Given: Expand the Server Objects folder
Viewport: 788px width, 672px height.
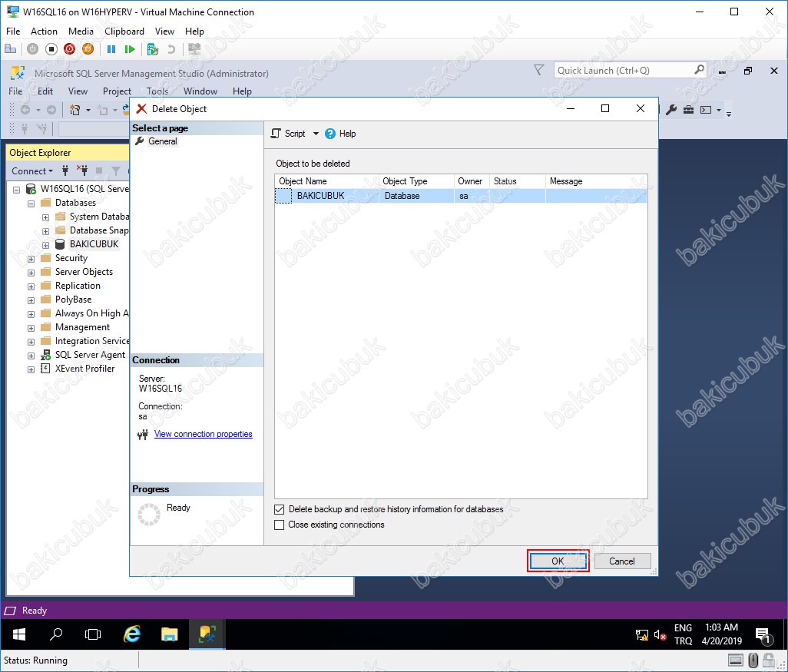Looking at the screenshot, I should 31,273.
